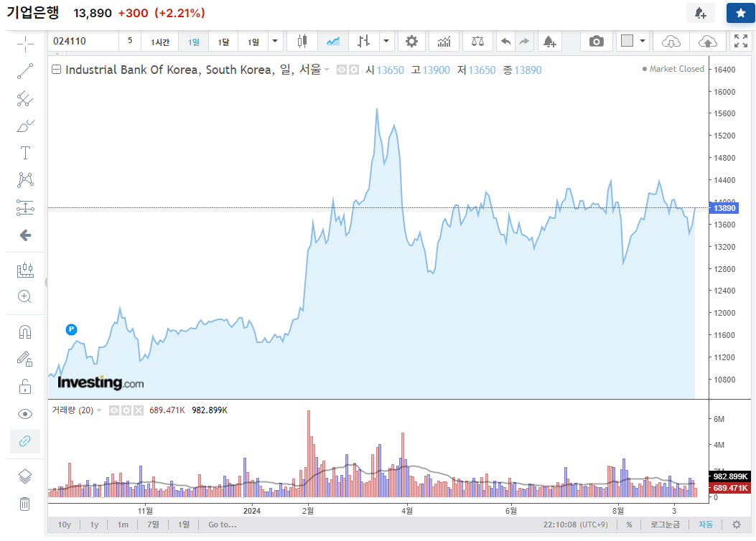Open the layout dropdown arrow
Image resolution: width=756 pixels, height=541 pixels.
643,42
